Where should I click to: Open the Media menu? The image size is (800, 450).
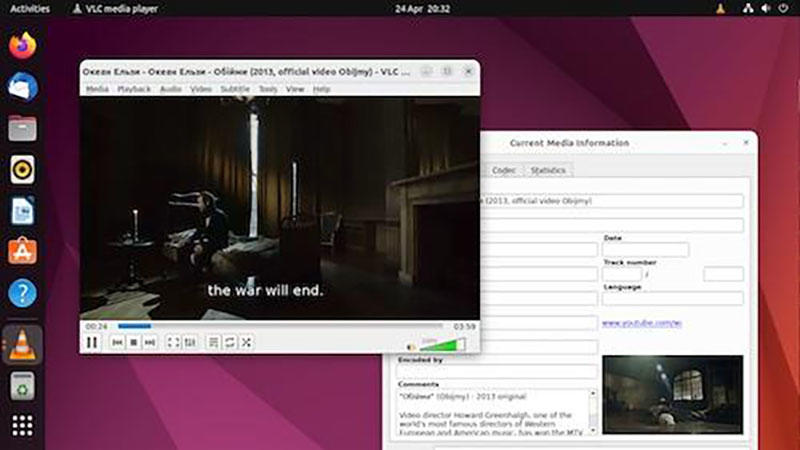[x=97, y=89]
